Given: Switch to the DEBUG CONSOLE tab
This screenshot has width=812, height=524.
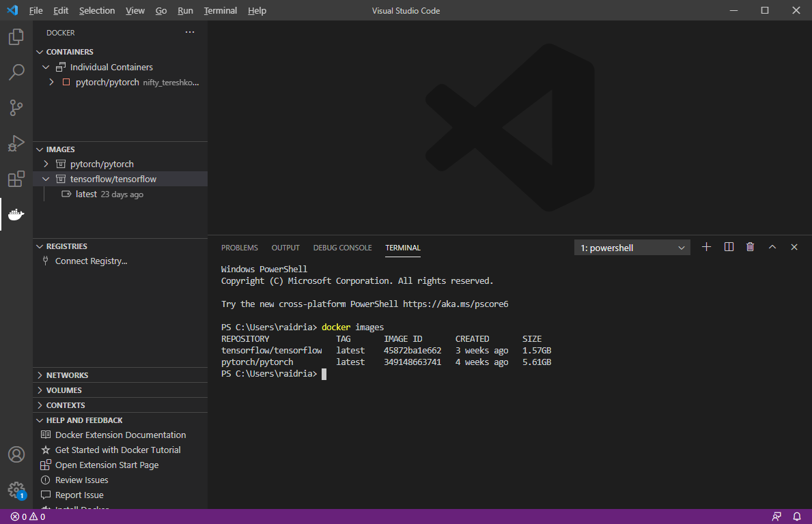Looking at the screenshot, I should point(342,248).
